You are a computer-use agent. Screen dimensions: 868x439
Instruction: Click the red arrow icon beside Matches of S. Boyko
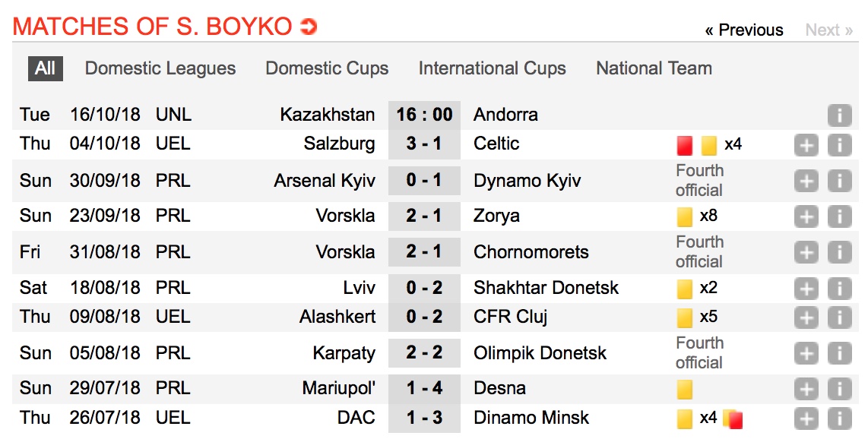point(308,27)
